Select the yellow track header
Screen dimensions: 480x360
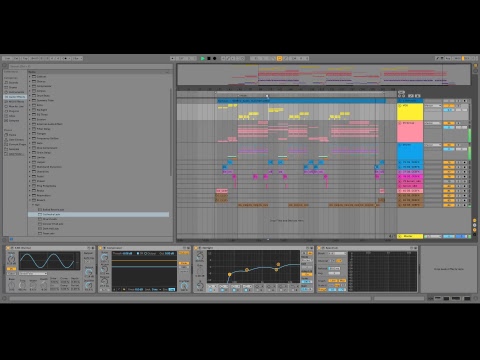click(410, 112)
